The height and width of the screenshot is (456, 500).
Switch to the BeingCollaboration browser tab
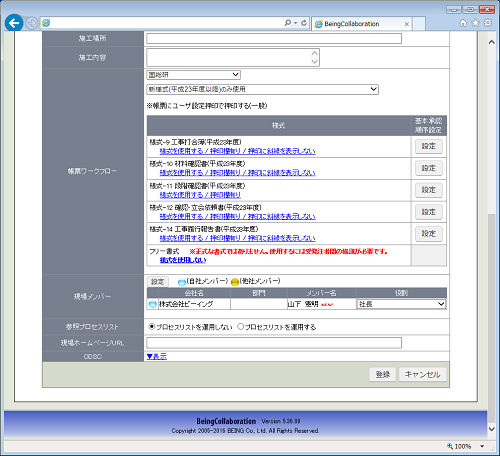click(x=361, y=24)
